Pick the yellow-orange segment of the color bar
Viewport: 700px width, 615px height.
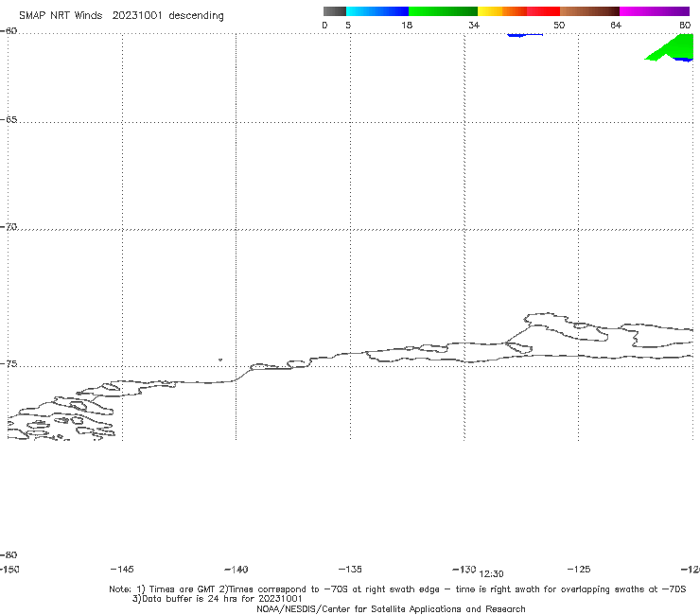(501, 11)
